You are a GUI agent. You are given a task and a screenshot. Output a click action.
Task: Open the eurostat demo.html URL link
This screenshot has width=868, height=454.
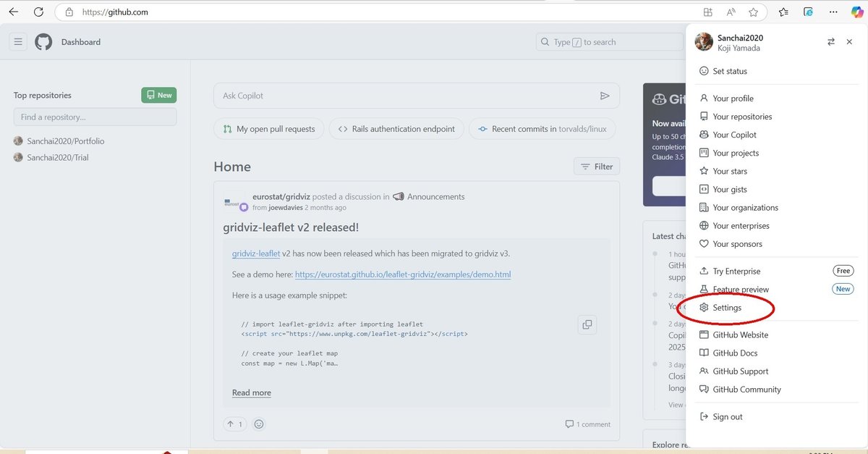coord(403,274)
